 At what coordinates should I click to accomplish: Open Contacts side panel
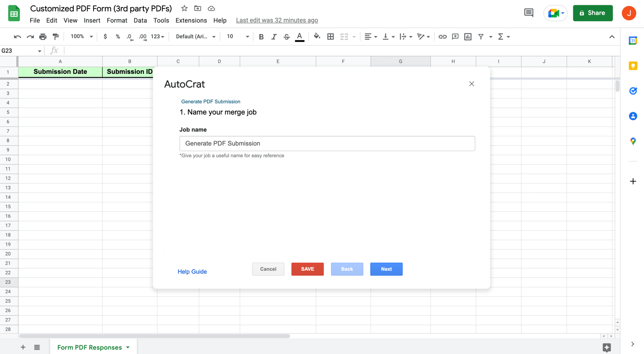coord(633,116)
